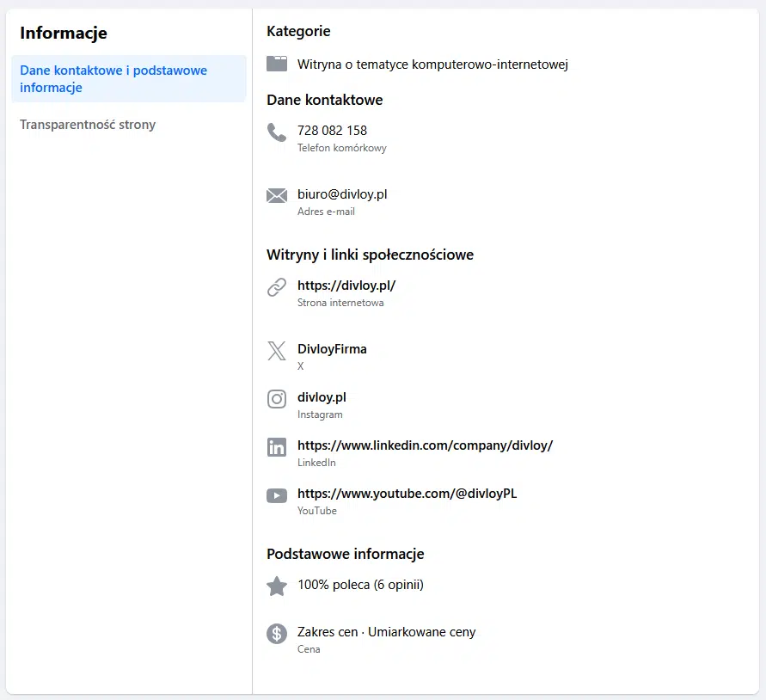Open the LinkedIn company divloy URL
Image resolution: width=766 pixels, height=700 pixels.
425,445
